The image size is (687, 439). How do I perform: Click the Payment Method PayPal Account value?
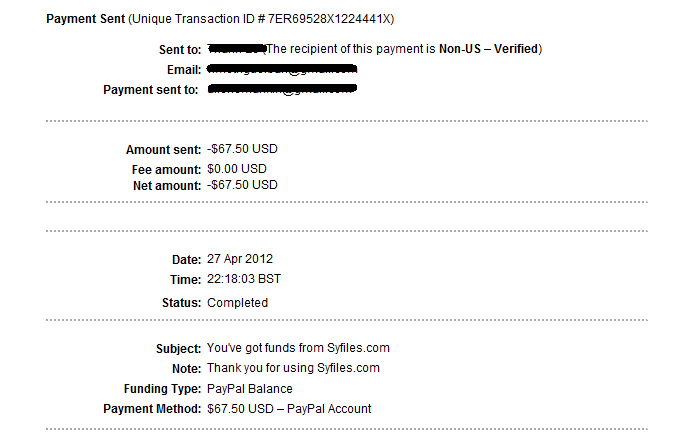pos(289,409)
